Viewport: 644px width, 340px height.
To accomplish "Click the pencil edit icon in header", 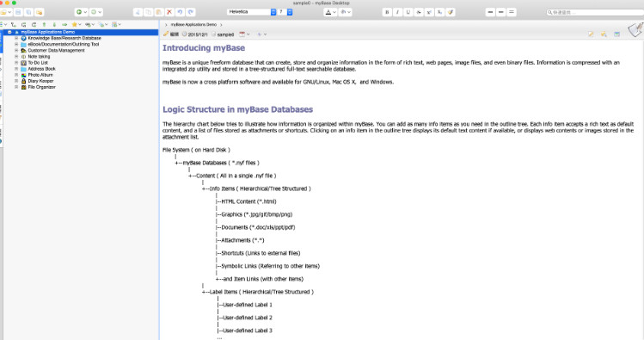I will (166, 34).
